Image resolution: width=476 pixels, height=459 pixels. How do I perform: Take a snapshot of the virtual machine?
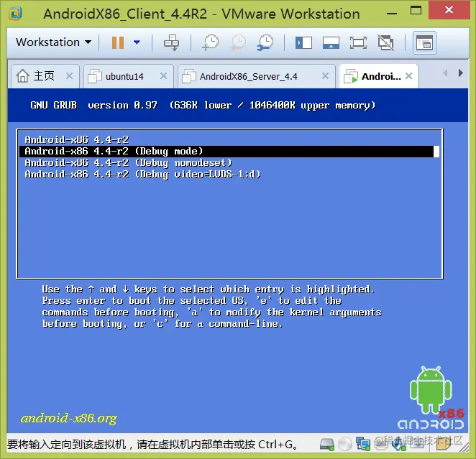click(x=211, y=42)
